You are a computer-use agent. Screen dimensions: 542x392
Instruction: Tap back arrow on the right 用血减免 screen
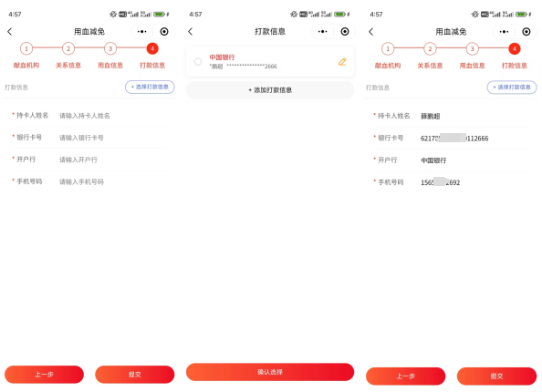point(371,32)
